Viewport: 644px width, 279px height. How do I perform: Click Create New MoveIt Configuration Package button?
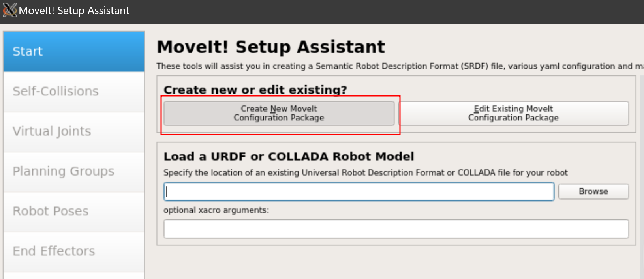(279, 113)
